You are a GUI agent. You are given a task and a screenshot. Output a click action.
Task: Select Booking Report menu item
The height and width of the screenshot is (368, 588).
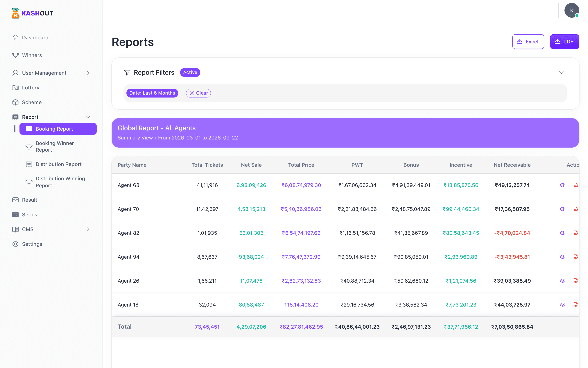tap(58, 129)
